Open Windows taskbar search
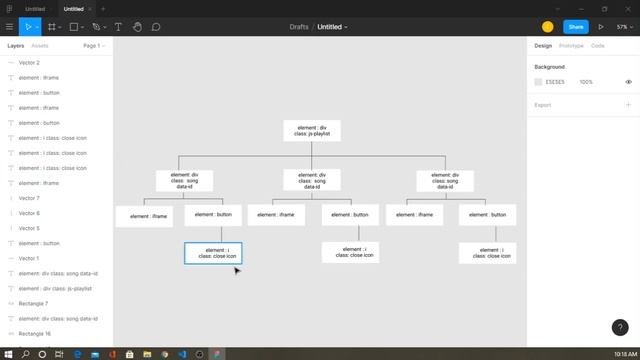Viewport: 640px width, 360px height. tap(25, 354)
